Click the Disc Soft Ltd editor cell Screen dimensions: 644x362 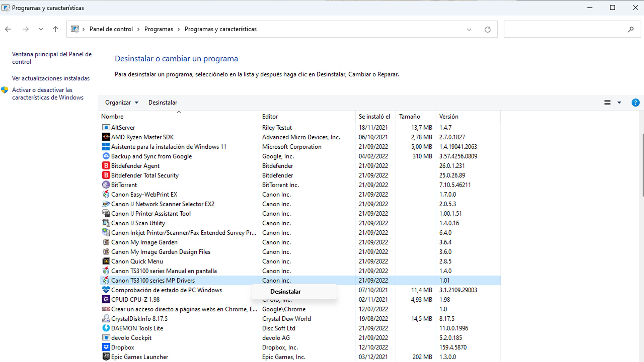(x=279, y=328)
